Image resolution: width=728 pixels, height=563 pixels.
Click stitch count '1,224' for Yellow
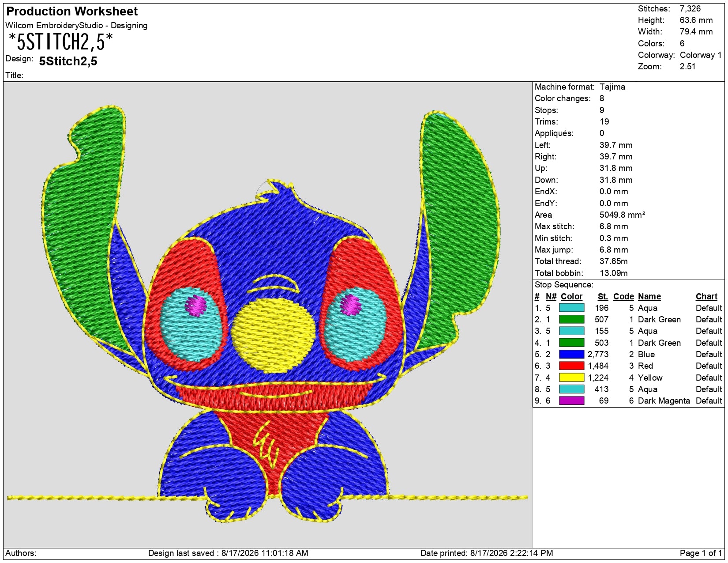(598, 378)
